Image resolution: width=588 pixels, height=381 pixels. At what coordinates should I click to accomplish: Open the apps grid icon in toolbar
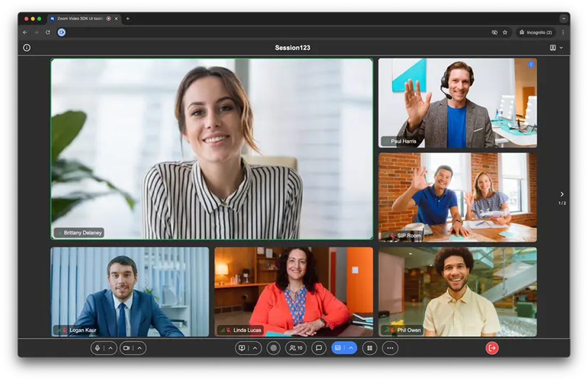point(370,348)
